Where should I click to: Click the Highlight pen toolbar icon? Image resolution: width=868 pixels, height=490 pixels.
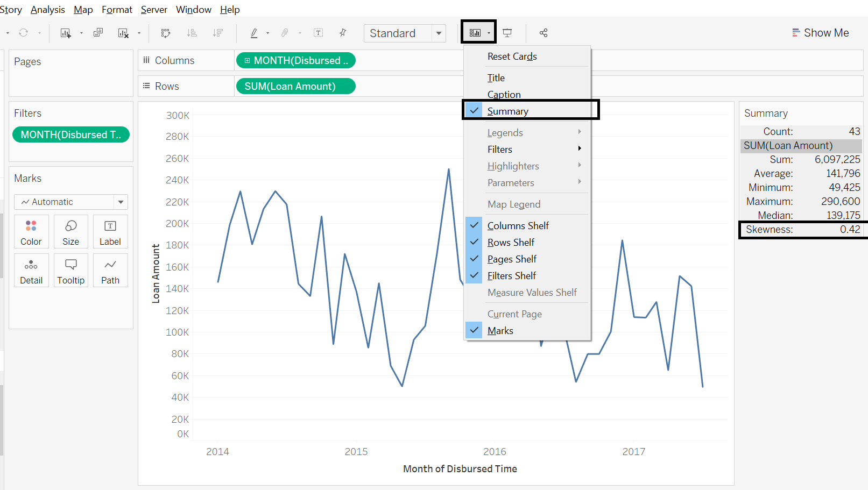254,33
